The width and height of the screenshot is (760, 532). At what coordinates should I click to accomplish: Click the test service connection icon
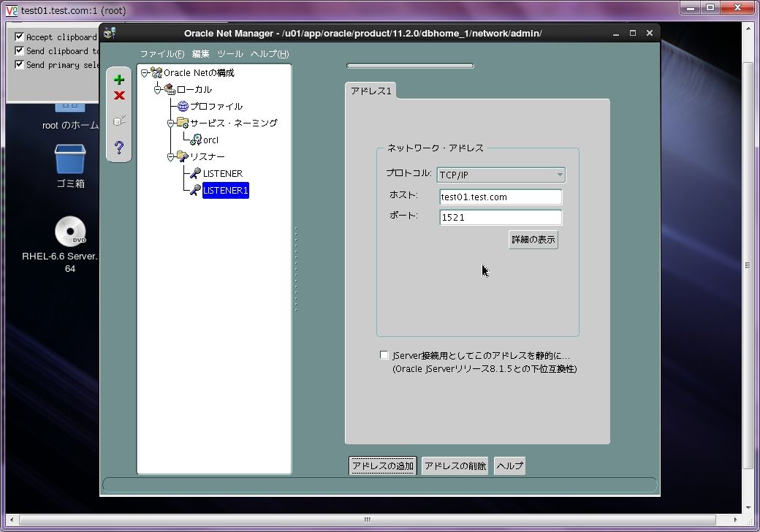coord(119,120)
